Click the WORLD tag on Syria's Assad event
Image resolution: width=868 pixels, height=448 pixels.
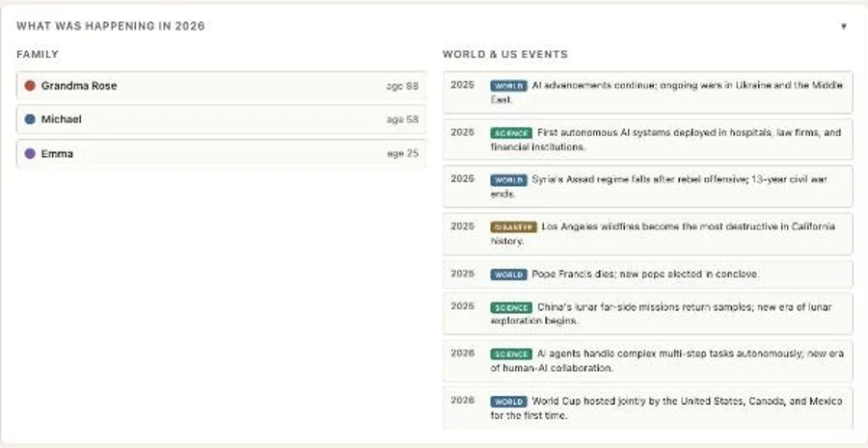point(508,180)
